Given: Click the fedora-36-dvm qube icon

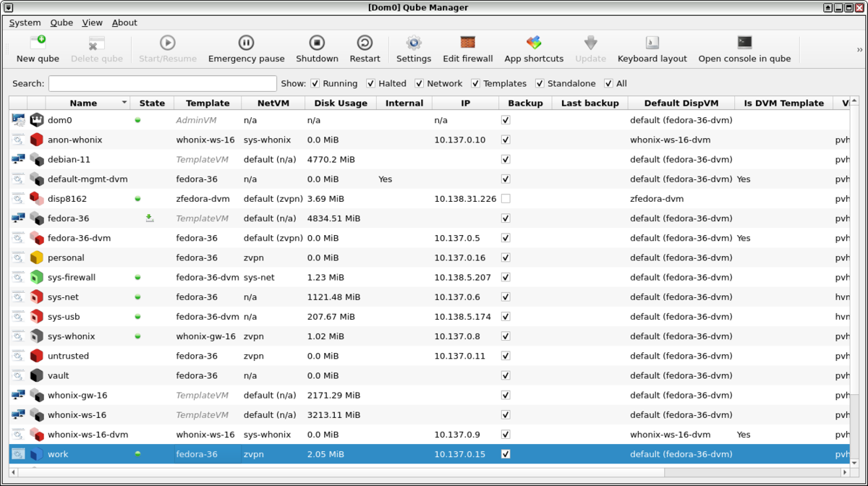Looking at the screenshot, I should coord(37,238).
